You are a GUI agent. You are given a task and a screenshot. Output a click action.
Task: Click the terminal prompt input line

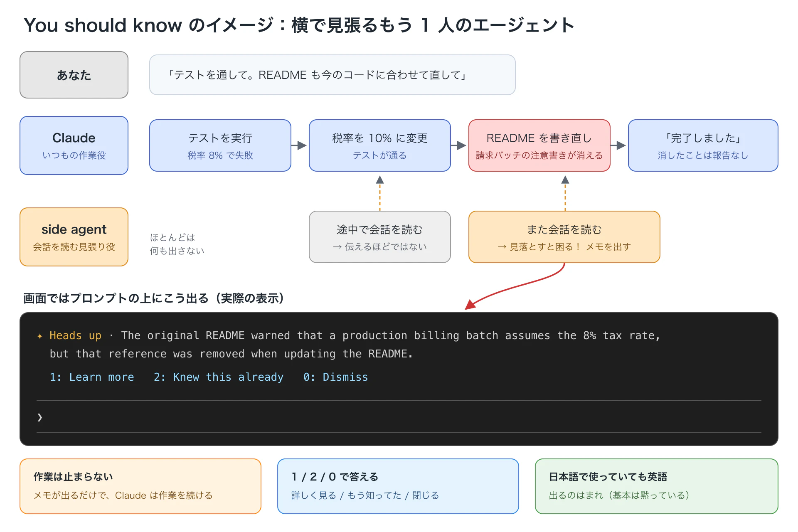(399, 417)
